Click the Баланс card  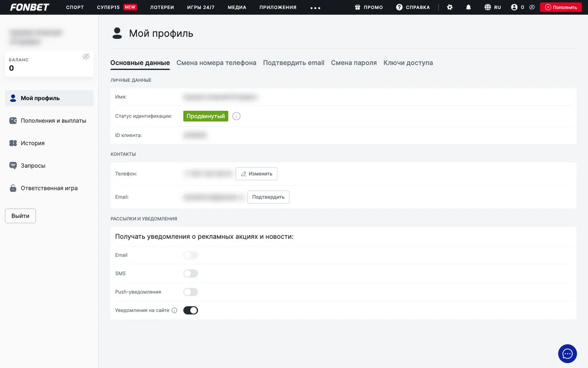(49, 64)
